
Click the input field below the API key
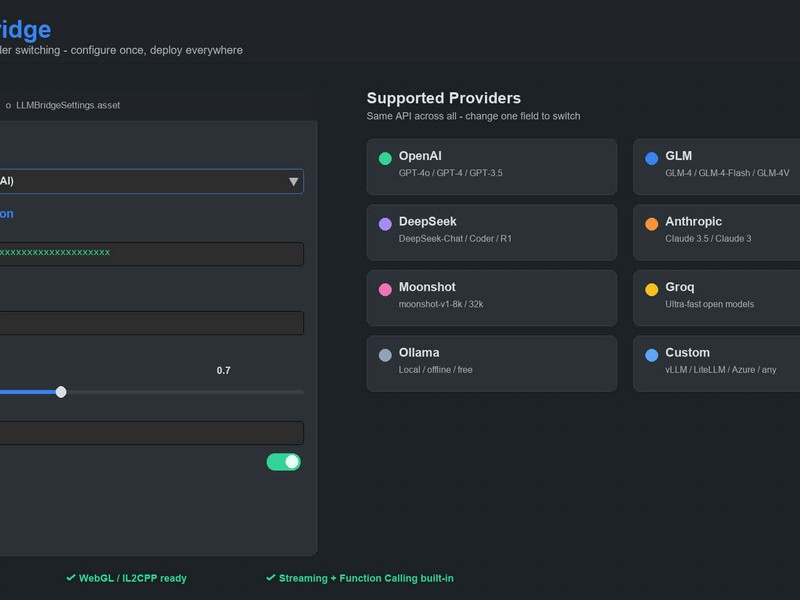(x=152, y=323)
